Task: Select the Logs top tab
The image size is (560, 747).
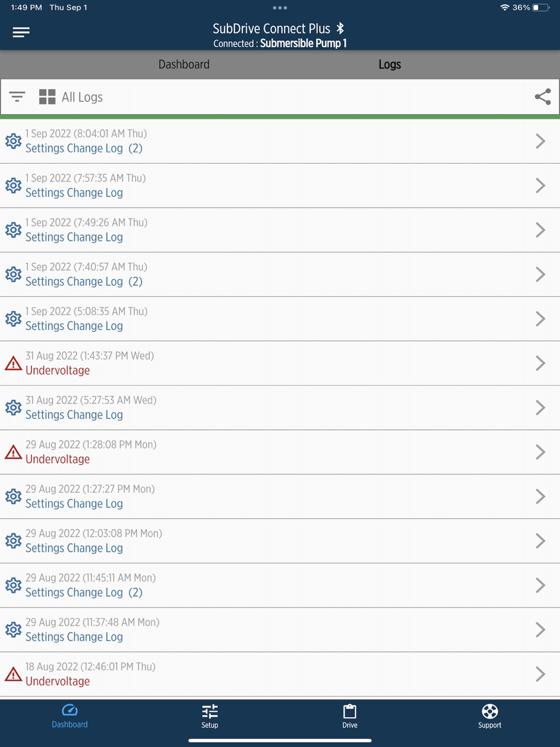Action: pos(390,64)
